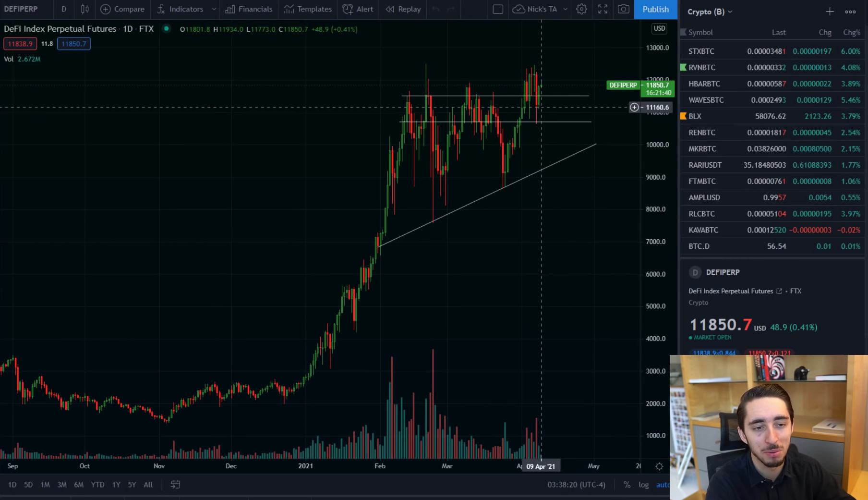Select the 5Y date range
868x500 pixels.
pos(132,485)
